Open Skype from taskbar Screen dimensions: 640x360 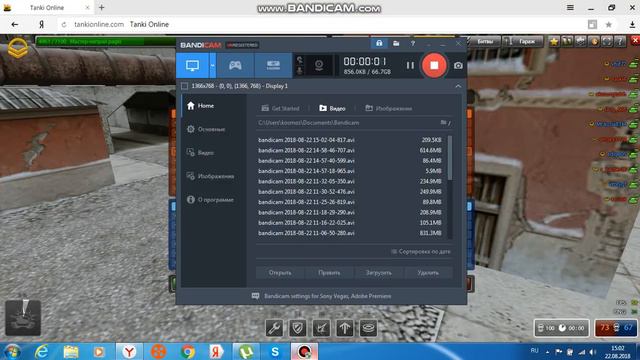(x=275, y=351)
